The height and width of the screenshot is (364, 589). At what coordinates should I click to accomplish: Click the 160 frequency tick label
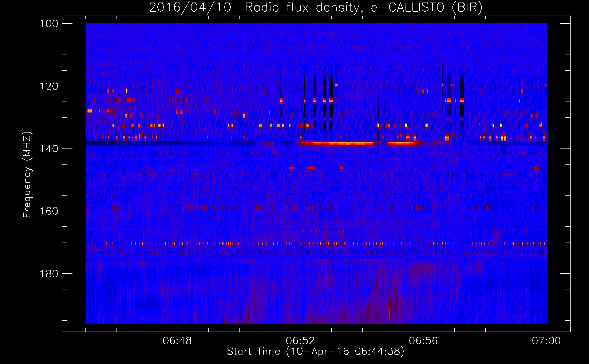pyautogui.click(x=49, y=211)
